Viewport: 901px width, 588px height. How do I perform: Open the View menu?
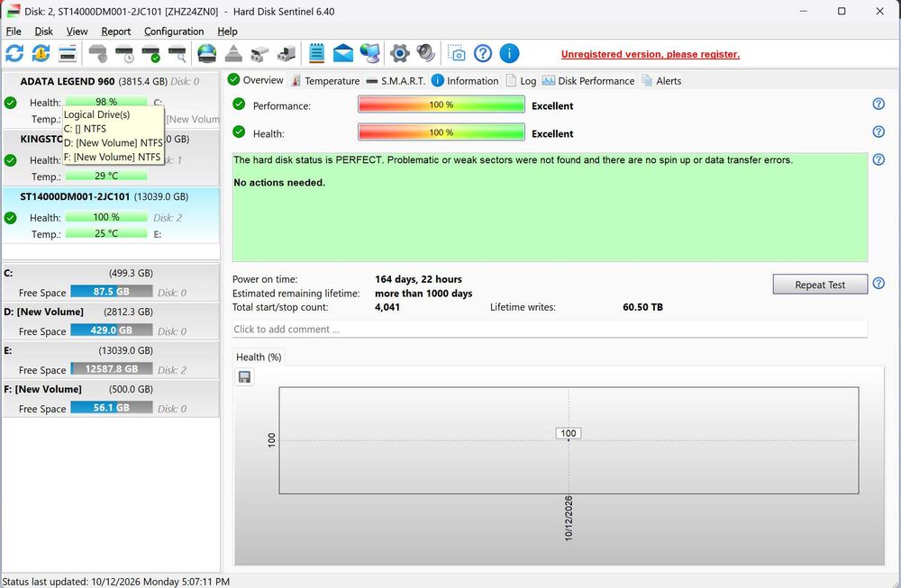tap(77, 32)
